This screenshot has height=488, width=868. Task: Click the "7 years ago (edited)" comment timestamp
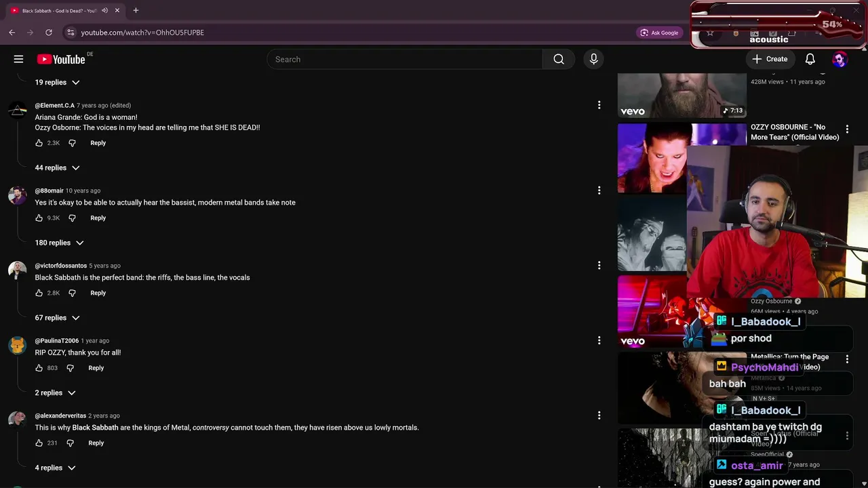click(104, 105)
